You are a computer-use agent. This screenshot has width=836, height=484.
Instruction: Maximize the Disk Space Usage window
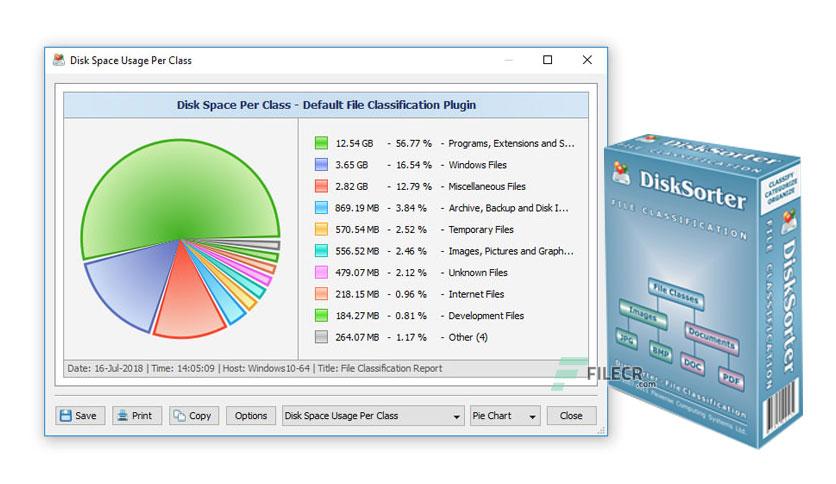(548, 60)
